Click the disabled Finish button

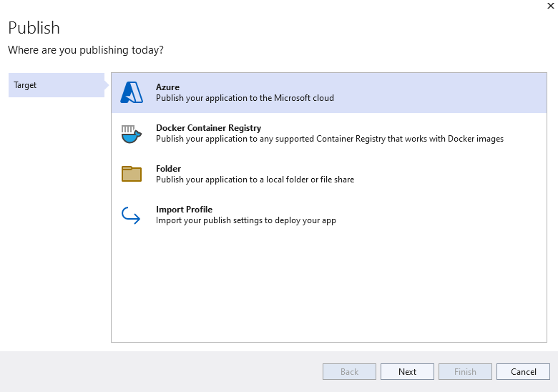[x=465, y=372]
